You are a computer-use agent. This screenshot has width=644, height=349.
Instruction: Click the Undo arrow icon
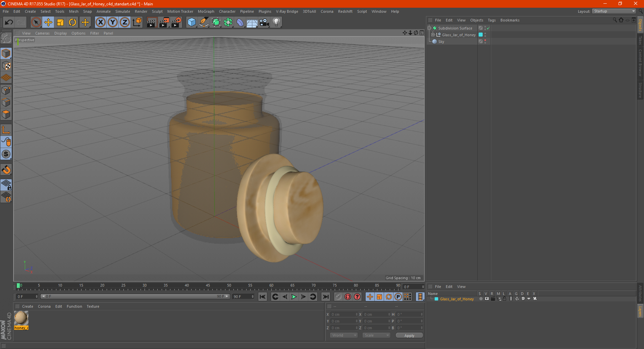click(x=9, y=22)
